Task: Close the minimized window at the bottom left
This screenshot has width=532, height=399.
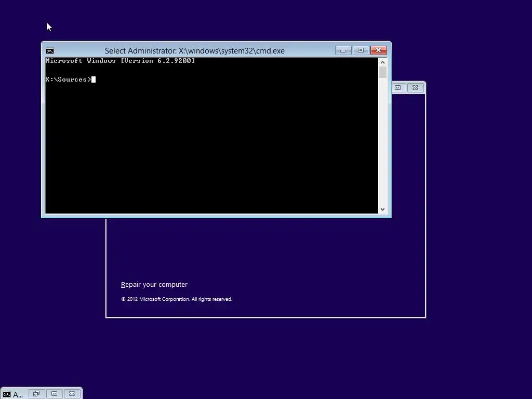Action: [72, 394]
